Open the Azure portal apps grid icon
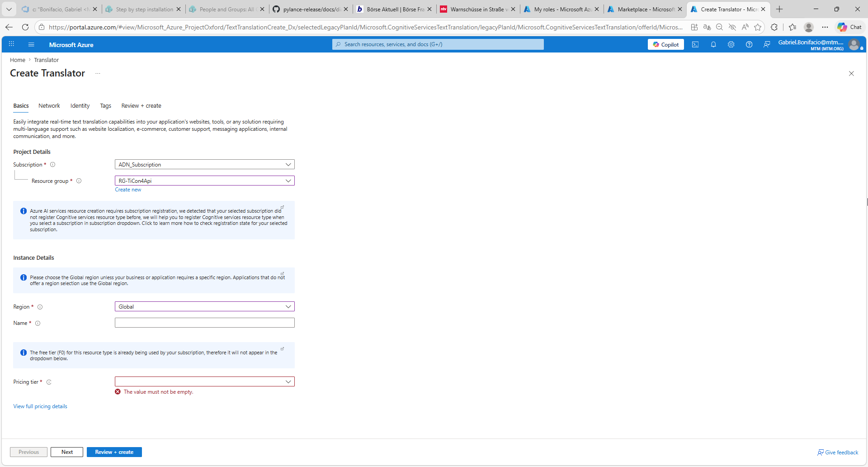 pyautogui.click(x=11, y=44)
